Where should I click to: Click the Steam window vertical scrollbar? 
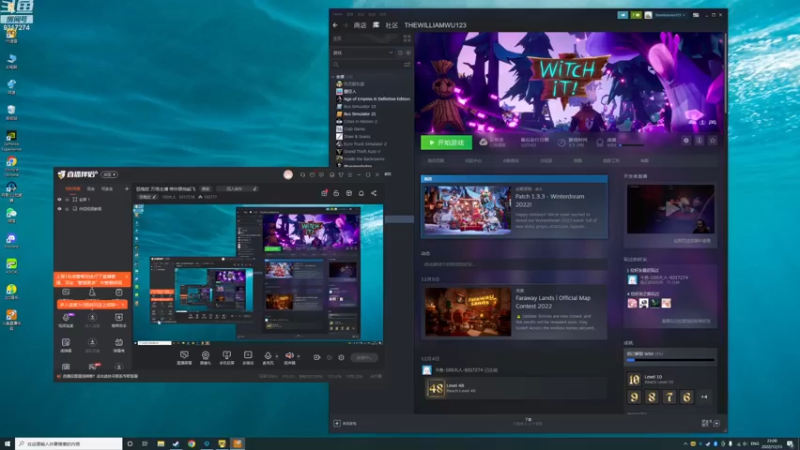click(725, 71)
